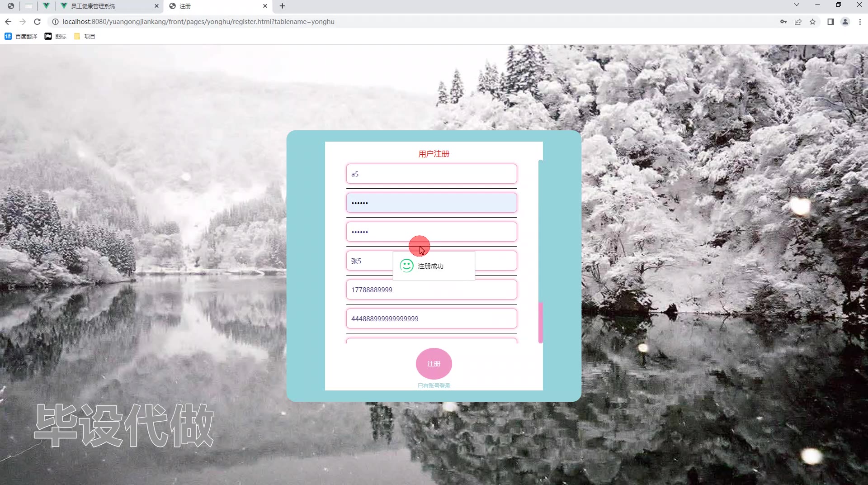
Task: Toggle the browser side panel
Action: coord(830,22)
